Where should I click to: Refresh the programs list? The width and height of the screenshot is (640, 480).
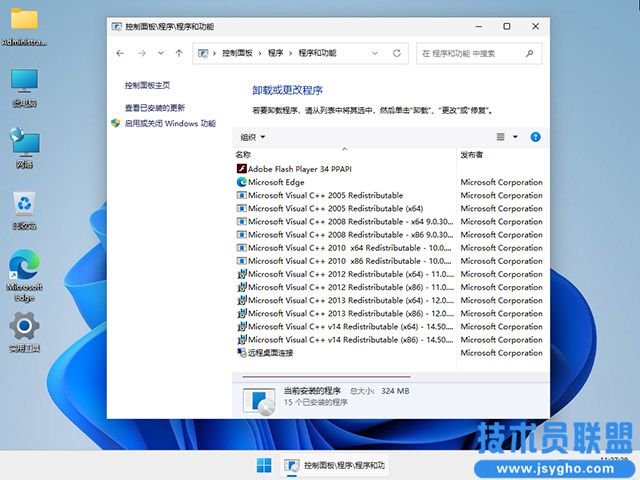pyautogui.click(x=397, y=53)
